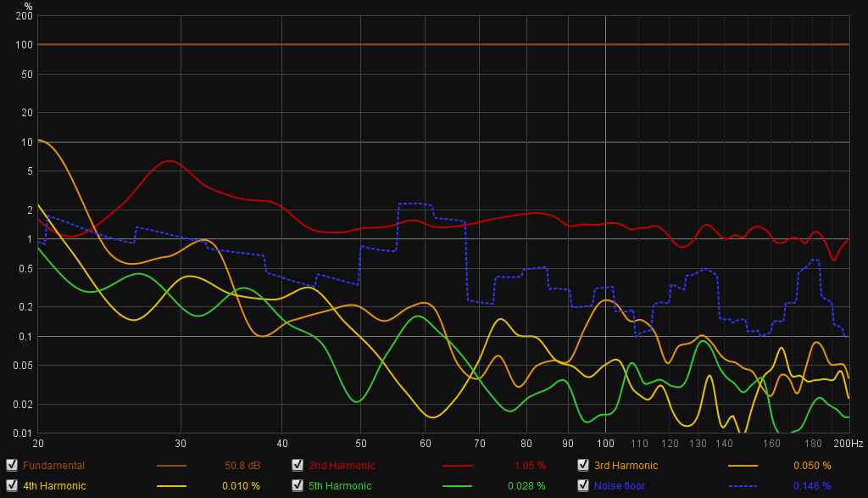The image size is (868, 498).
Task: Click the orange 3rd Harmonic line sample
Action: pyautogui.click(x=743, y=466)
